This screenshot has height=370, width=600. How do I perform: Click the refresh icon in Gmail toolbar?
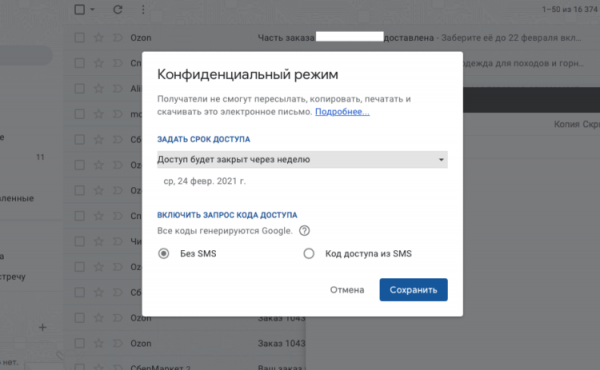117,10
